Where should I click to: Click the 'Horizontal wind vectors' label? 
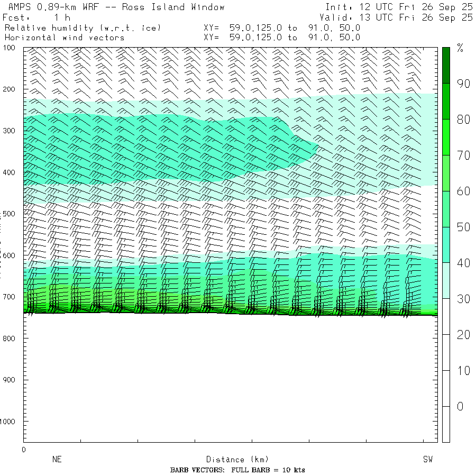click(x=65, y=38)
